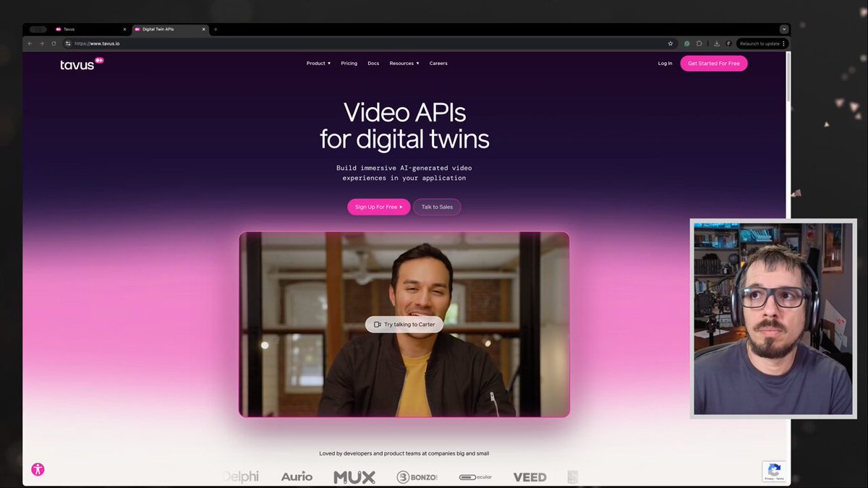Screen dimensions: 868x488
Task: Open the Docs link in navigation
Action: click(373, 64)
